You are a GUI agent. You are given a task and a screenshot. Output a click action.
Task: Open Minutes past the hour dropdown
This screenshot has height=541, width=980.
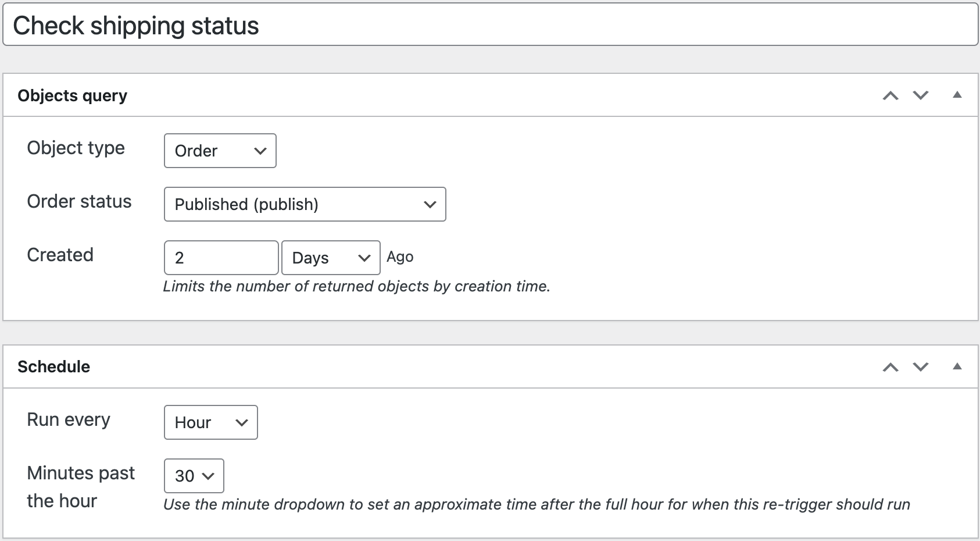coord(194,476)
